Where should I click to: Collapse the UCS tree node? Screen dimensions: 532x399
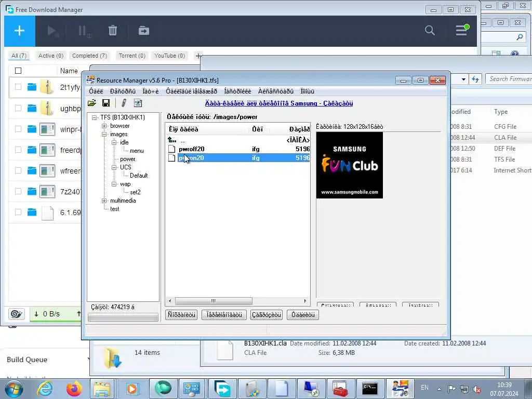(x=114, y=167)
